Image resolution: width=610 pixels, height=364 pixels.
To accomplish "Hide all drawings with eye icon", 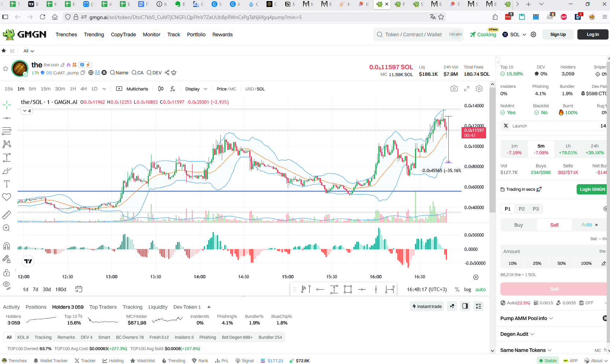I will (x=7, y=285).
